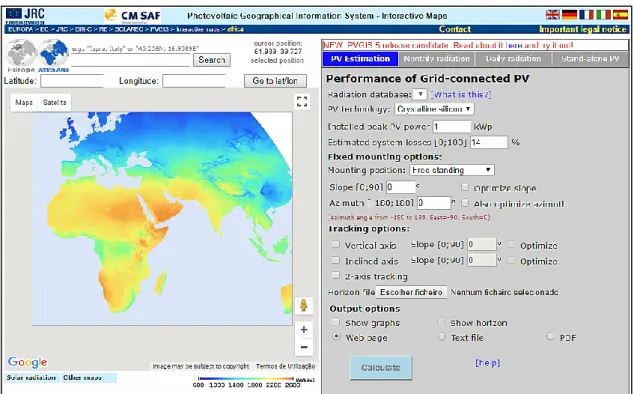This screenshot has width=634, height=394.
Task: Enable Optimize slope checkbox
Action: click(465, 187)
